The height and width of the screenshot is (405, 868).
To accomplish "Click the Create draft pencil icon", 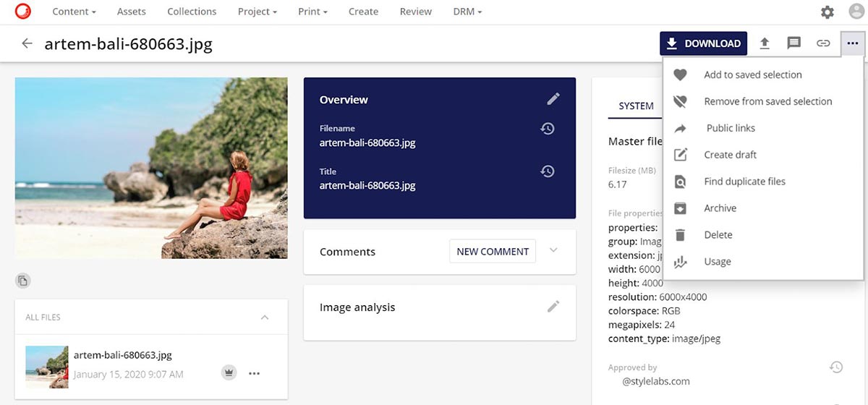I will tap(680, 155).
